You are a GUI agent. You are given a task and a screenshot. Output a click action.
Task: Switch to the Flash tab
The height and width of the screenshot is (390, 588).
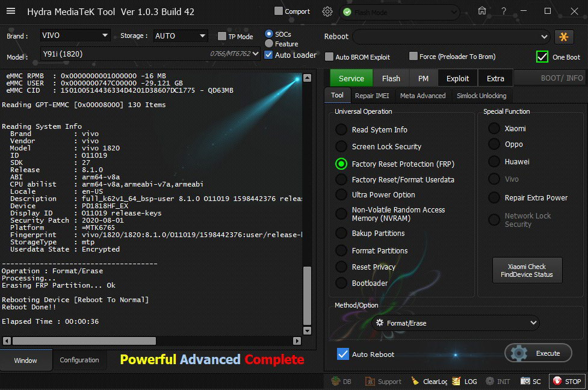(x=391, y=78)
